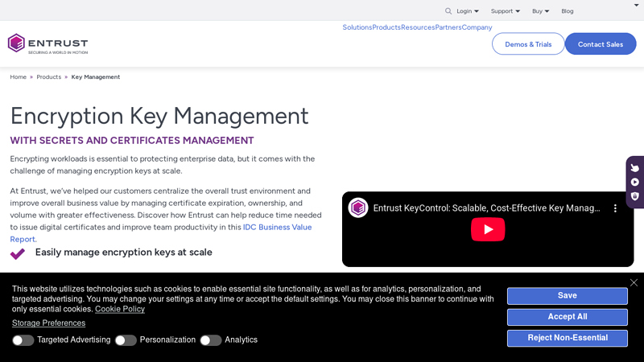Open the search magnifier icon

(448, 11)
